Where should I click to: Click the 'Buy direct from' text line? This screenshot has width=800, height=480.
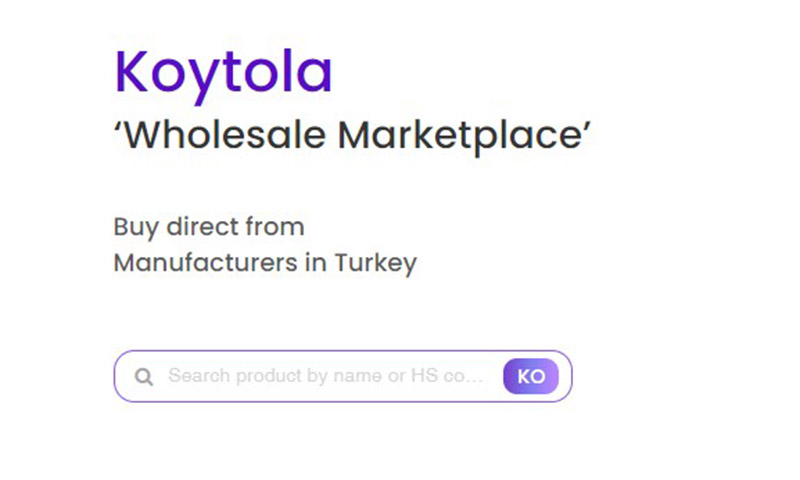pyautogui.click(x=209, y=228)
